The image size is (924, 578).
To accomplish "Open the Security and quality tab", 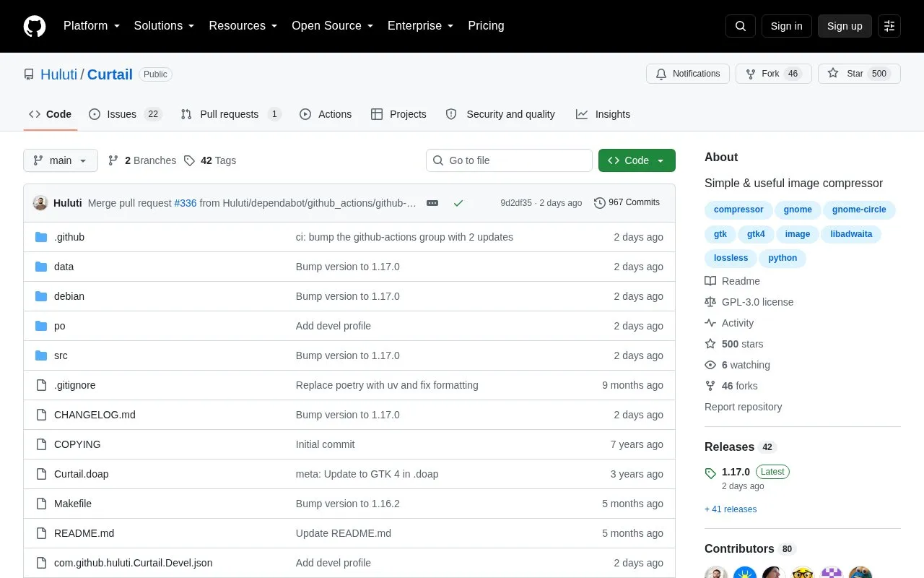I will [501, 114].
